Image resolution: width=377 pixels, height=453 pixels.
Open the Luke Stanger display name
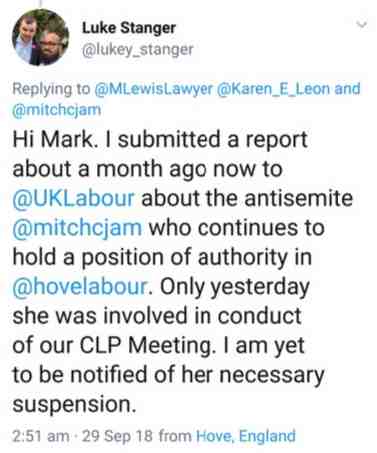(x=129, y=28)
